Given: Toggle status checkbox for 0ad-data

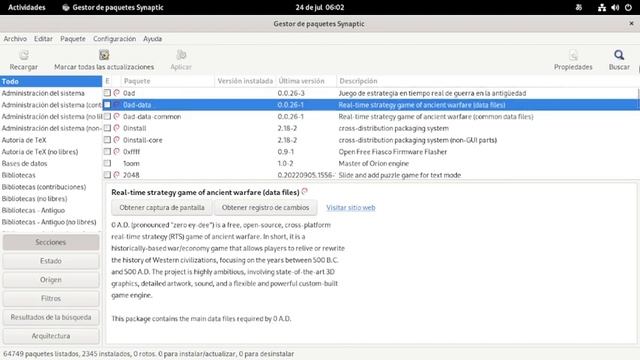Looking at the screenshot, I should point(107,104).
